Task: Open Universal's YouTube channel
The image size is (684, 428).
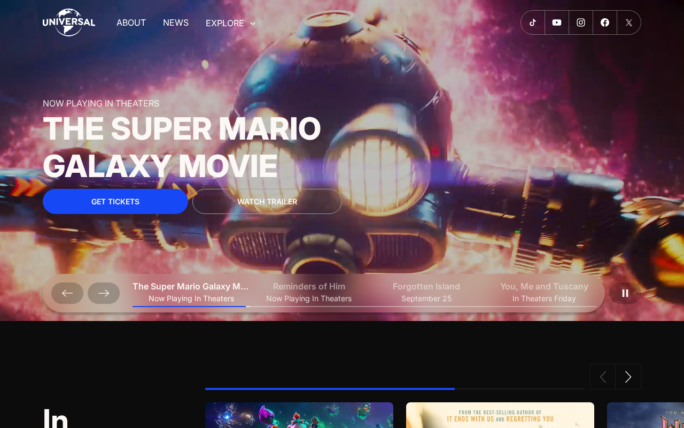Action: click(557, 22)
